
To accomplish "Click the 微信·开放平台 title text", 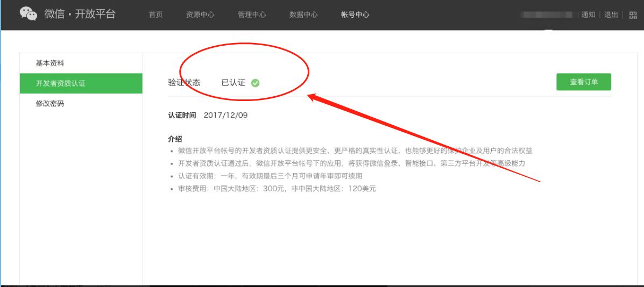I will pyautogui.click(x=80, y=14).
